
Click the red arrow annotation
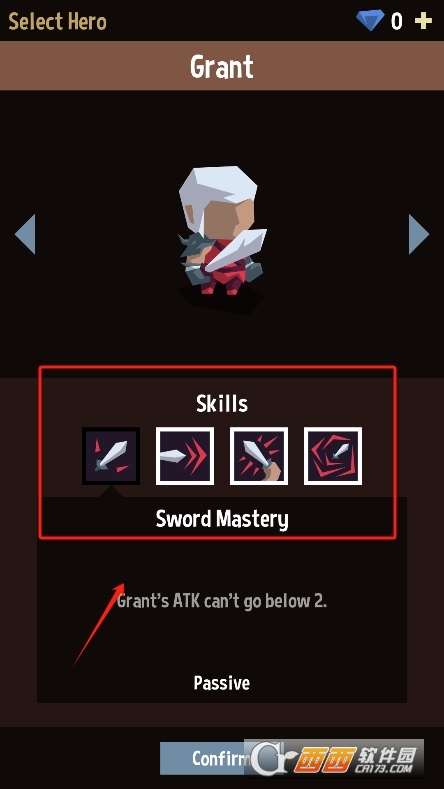tap(99, 624)
